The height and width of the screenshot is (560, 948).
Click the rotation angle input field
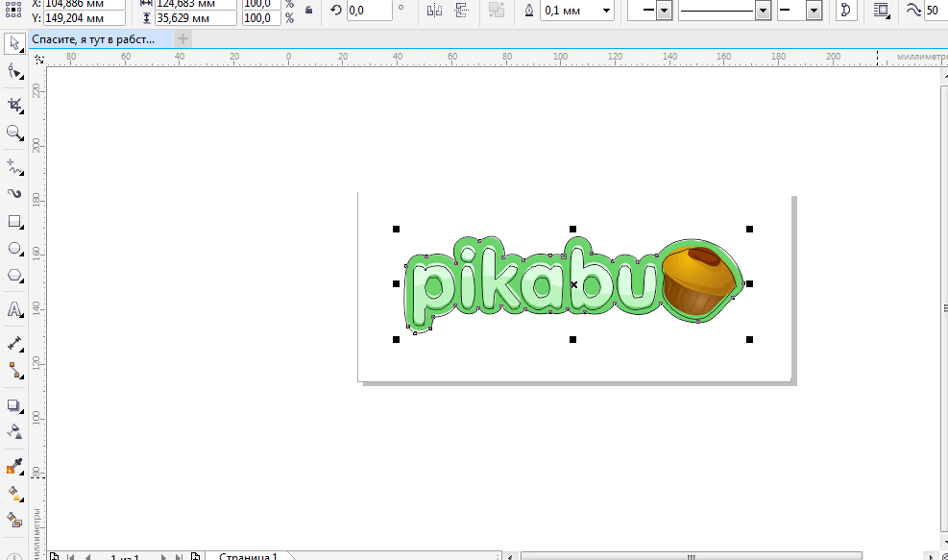tap(369, 10)
